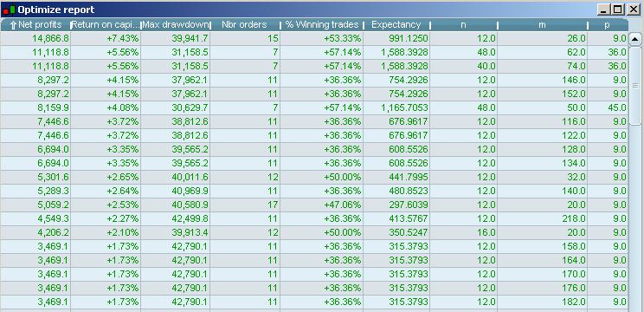Select net profit value 5,289.3

[53, 192]
